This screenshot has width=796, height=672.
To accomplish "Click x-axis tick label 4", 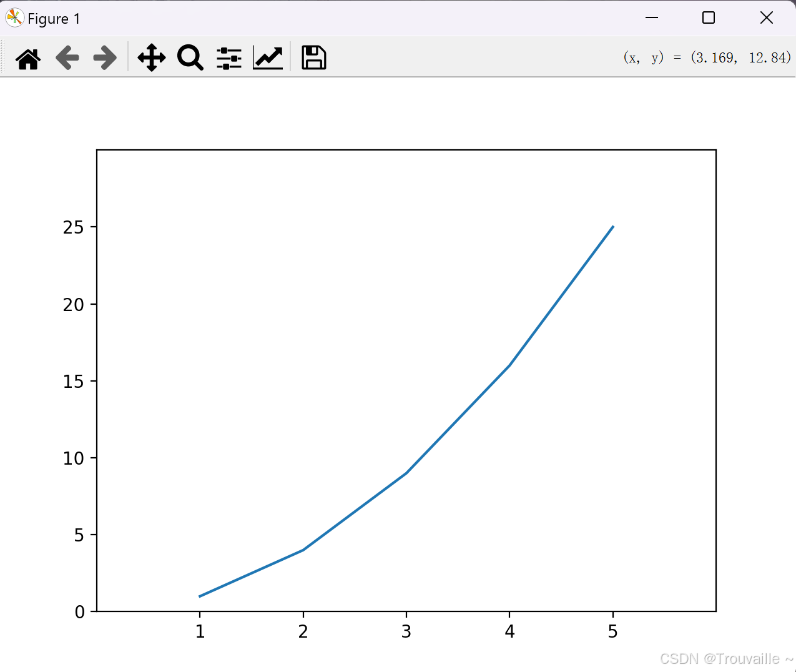I will click(x=510, y=632).
